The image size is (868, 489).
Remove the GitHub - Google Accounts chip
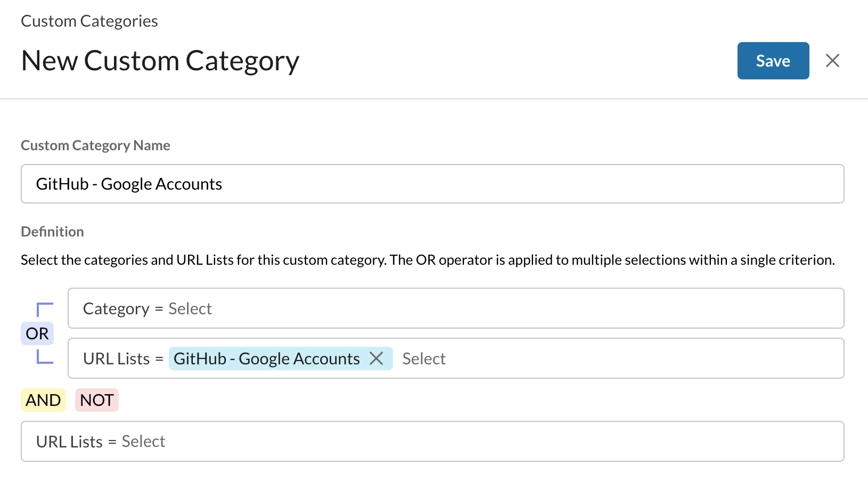click(376, 358)
